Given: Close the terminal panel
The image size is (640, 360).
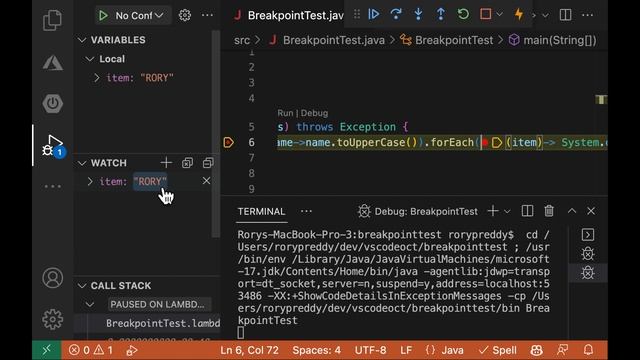Looking at the screenshot, I should click(591, 211).
